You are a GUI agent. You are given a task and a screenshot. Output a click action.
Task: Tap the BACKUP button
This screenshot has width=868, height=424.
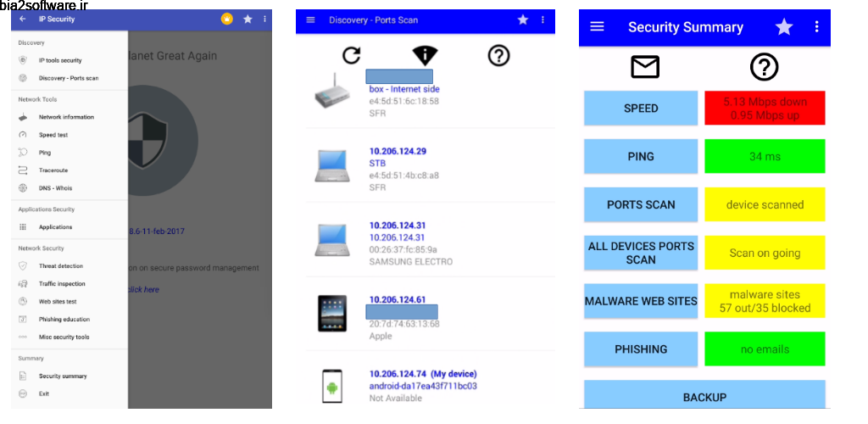pyautogui.click(x=704, y=394)
